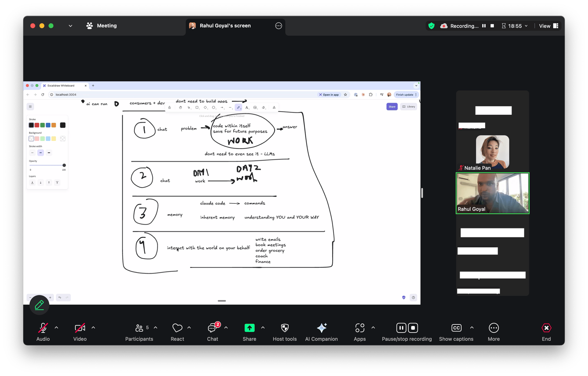This screenshot has height=376, width=588.
Task: Pause the recording in top bar
Action: (484, 26)
